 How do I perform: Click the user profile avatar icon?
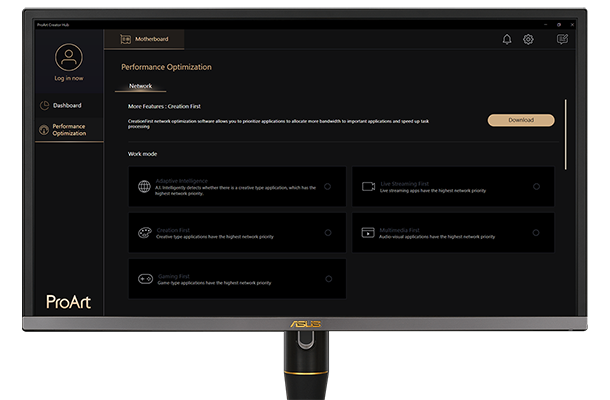(x=68, y=57)
